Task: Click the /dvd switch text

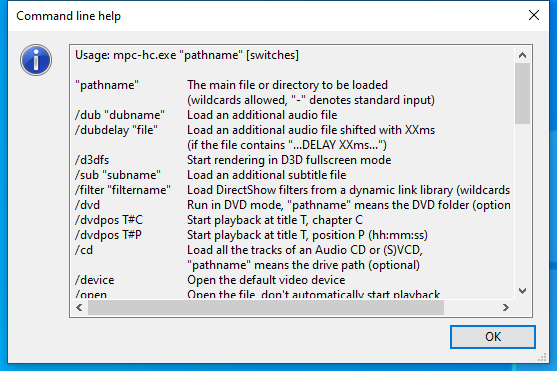Action: click(x=87, y=205)
